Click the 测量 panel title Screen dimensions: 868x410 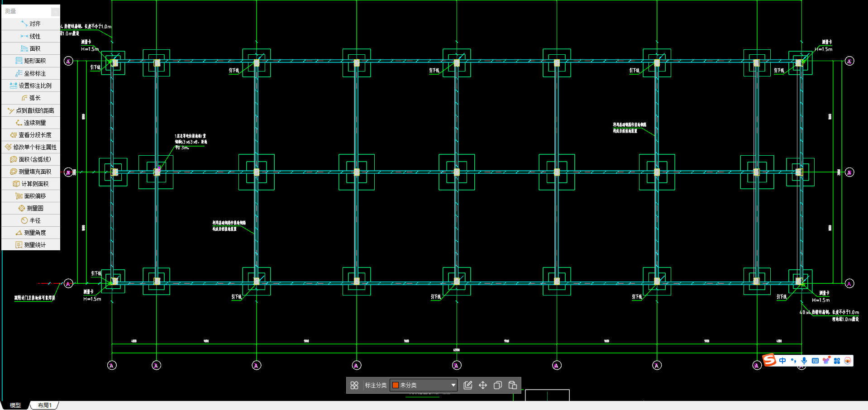[10, 11]
